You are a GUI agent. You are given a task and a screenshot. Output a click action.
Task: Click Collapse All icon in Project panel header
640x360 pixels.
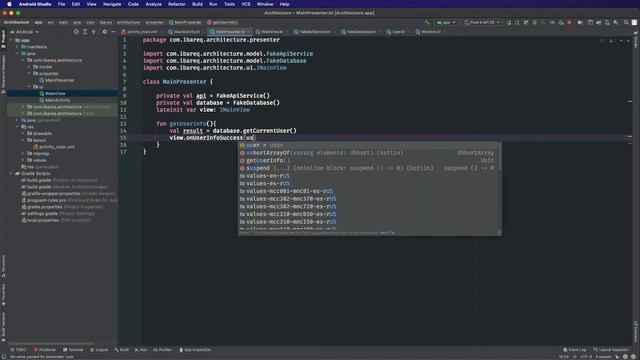[93, 31]
